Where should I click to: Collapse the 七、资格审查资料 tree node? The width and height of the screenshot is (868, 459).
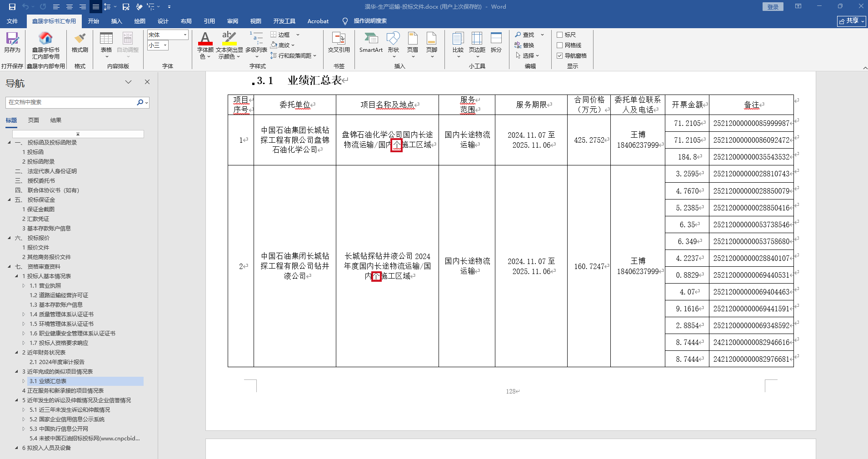coord(10,267)
